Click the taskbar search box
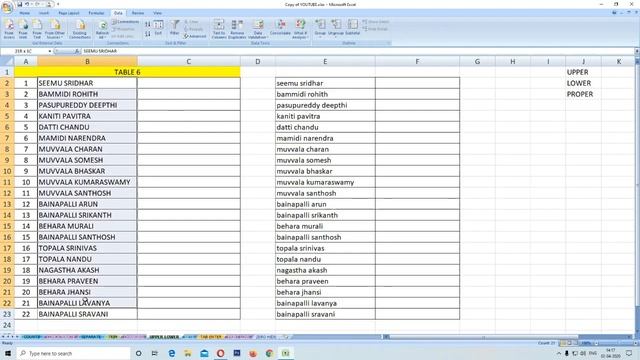The image size is (640, 360). click(73, 353)
